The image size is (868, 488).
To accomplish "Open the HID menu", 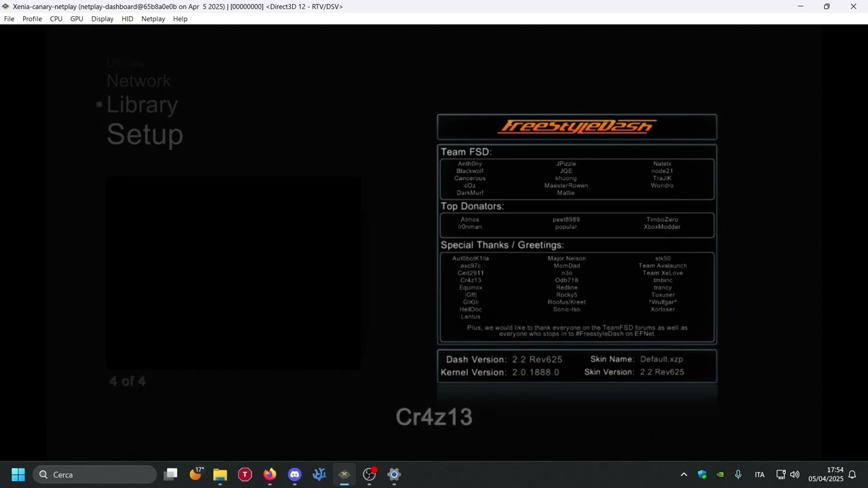I will (x=127, y=19).
